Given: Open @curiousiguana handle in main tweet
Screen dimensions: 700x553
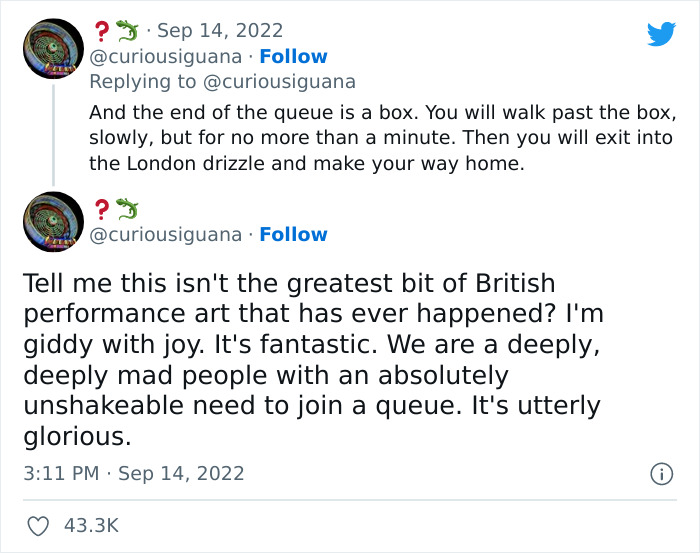Looking at the screenshot, I should (165, 234).
